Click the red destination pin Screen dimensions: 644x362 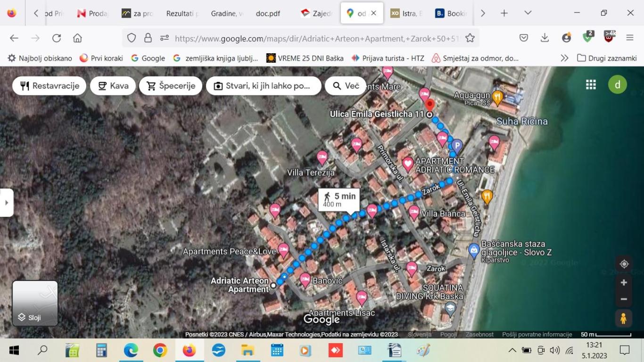[429, 104]
